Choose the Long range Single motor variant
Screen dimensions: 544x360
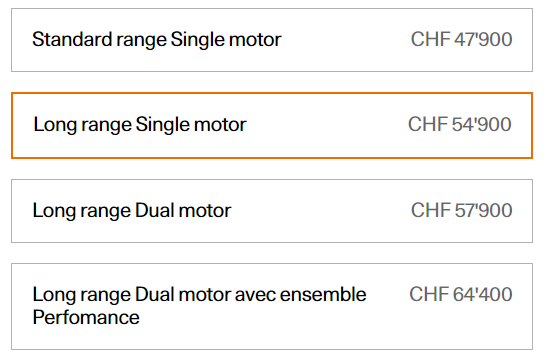point(272,126)
